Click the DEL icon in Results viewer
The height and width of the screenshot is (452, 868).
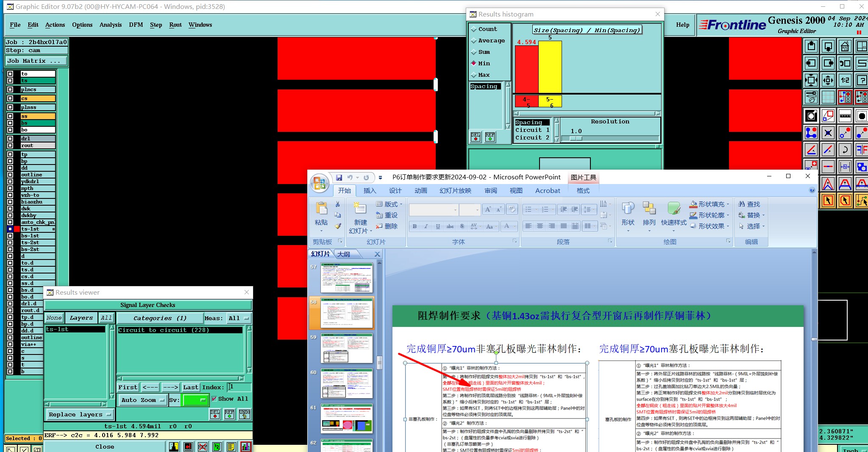[215, 414]
